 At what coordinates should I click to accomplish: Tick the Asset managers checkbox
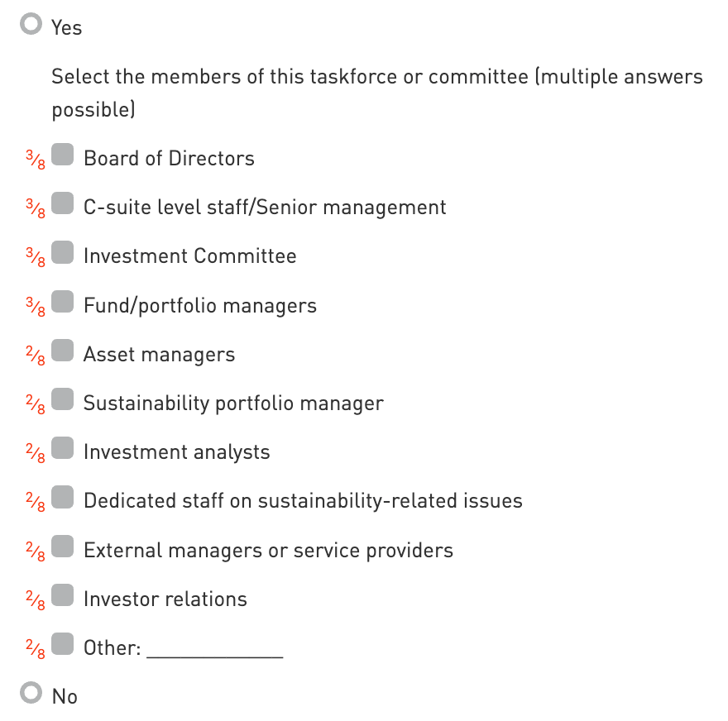[x=63, y=351]
